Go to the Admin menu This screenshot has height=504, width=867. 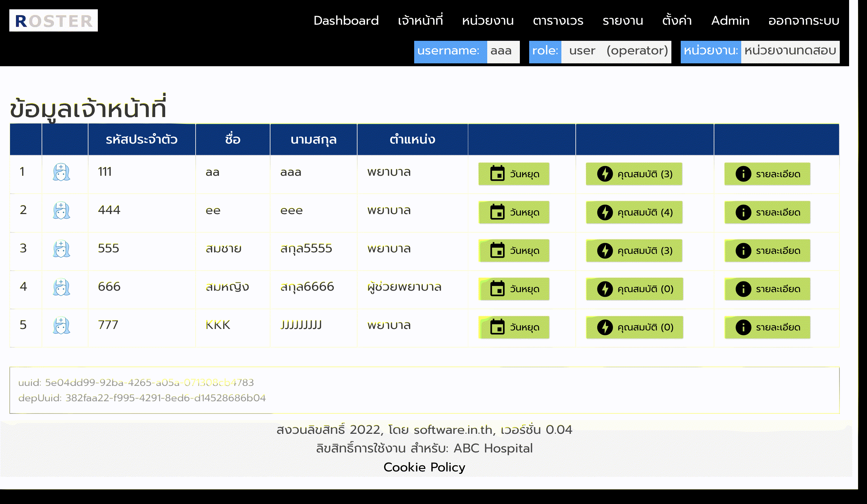(730, 21)
